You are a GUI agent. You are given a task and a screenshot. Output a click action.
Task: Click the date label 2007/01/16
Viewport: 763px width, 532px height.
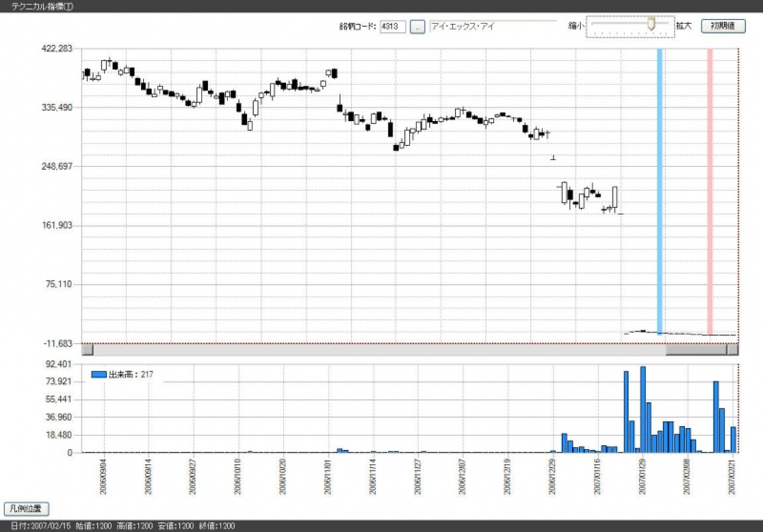(598, 478)
